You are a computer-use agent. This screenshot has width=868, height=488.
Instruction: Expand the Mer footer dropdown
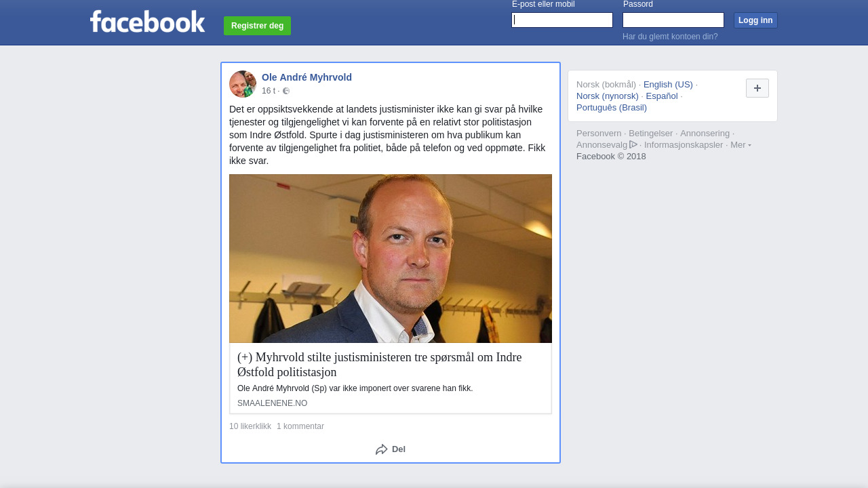click(x=741, y=144)
